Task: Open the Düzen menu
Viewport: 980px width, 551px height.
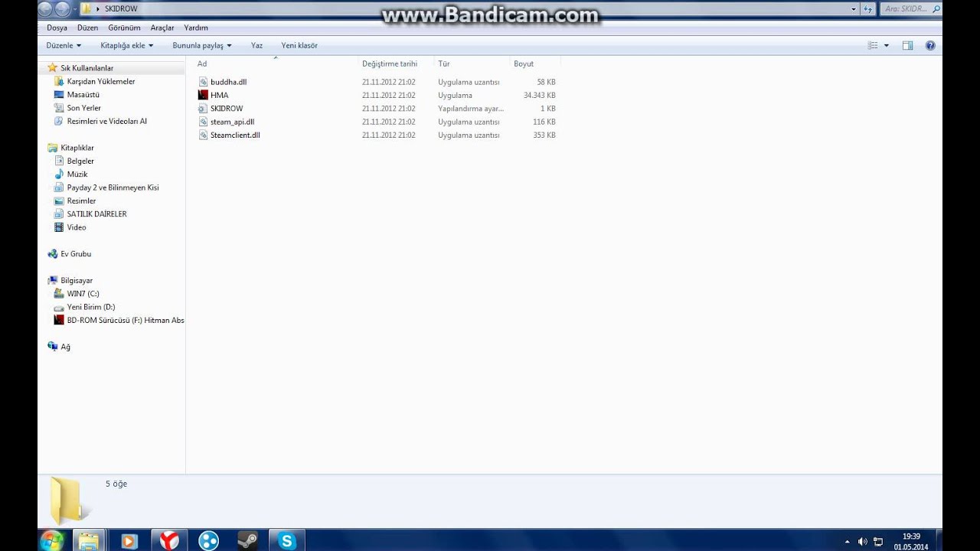Action: (x=87, y=28)
